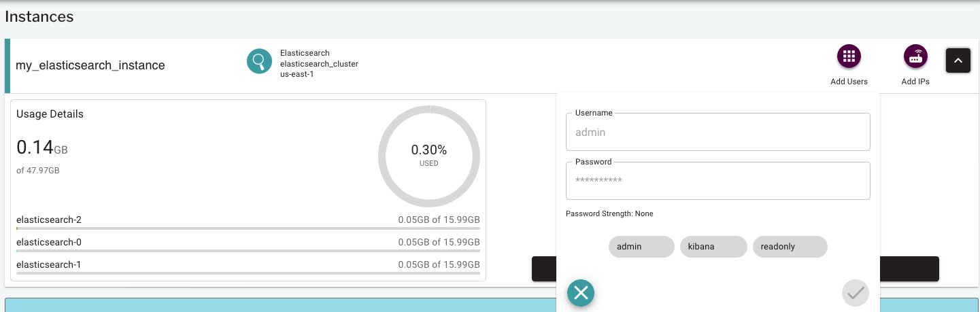Confirm new user with checkmark button
The image size is (980, 312).
[856, 293]
